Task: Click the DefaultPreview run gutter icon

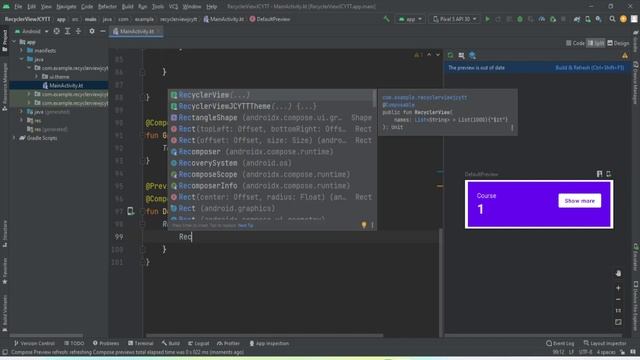Action: pyautogui.click(x=130, y=211)
